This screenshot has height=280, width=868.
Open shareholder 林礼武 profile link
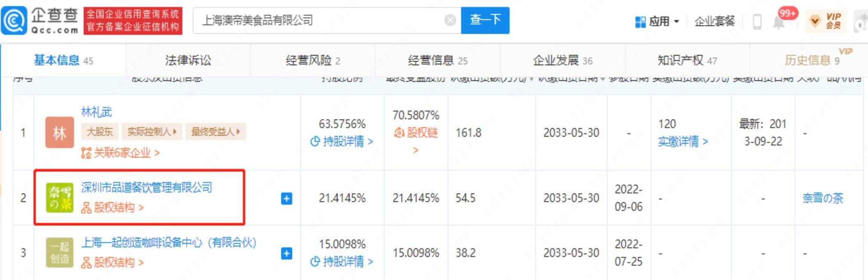96,112
